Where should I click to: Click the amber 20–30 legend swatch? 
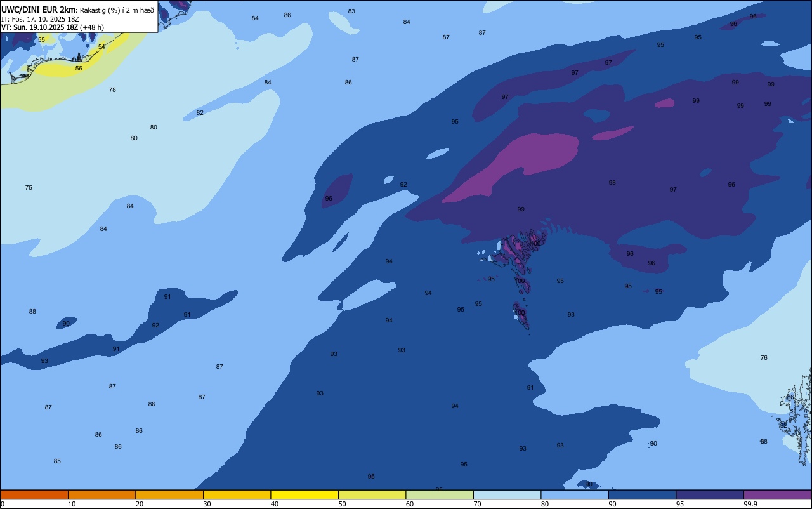click(x=169, y=494)
